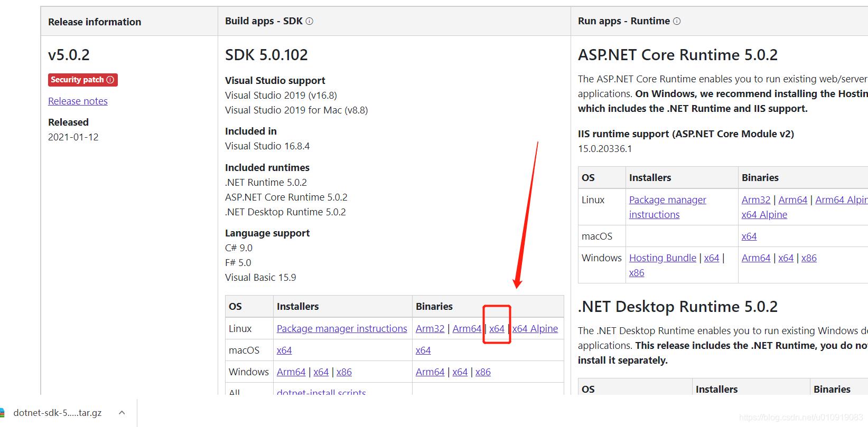Open the downloaded dotnet-sdk tar.gz file icon
The width and height of the screenshot is (868, 427).
tap(2, 413)
